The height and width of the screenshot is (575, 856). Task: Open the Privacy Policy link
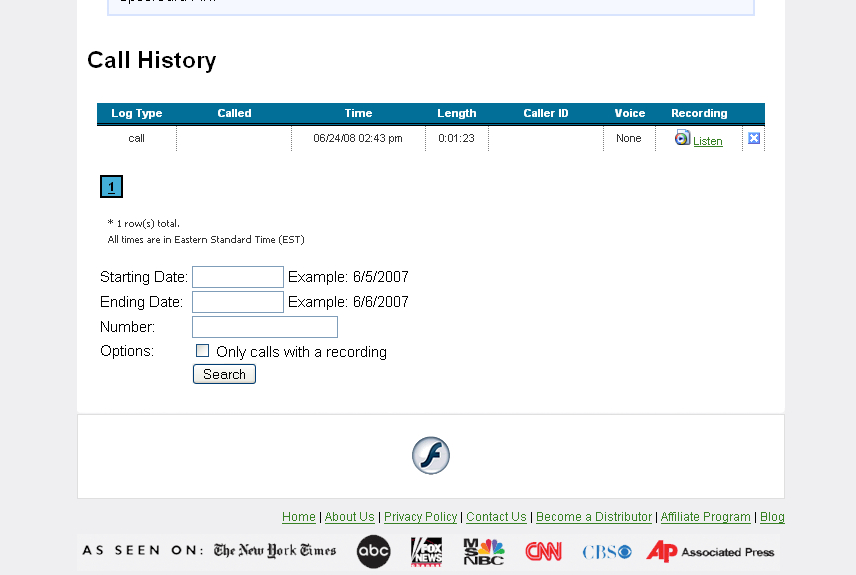point(420,517)
